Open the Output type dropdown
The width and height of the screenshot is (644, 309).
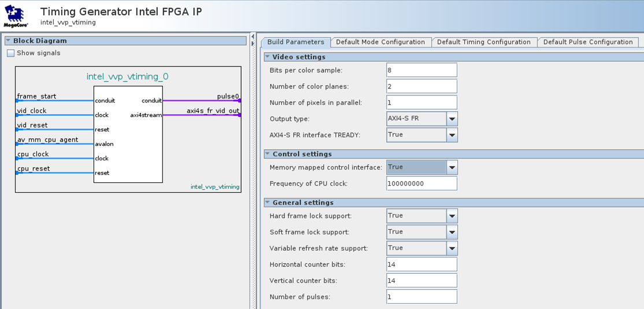pos(451,119)
